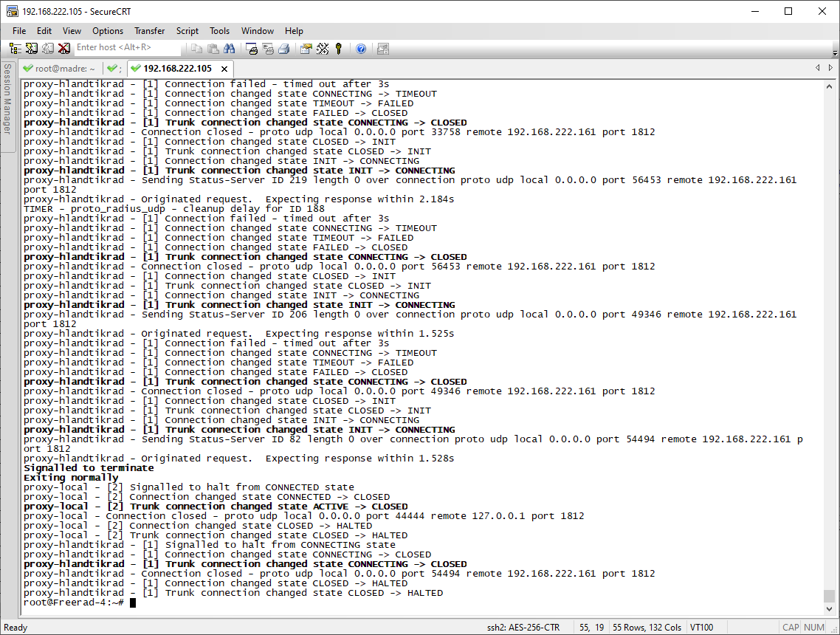Click the VT100 status entry
Image resolution: width=840 pixels, height=635 pixels.
[x=701, y=628]
